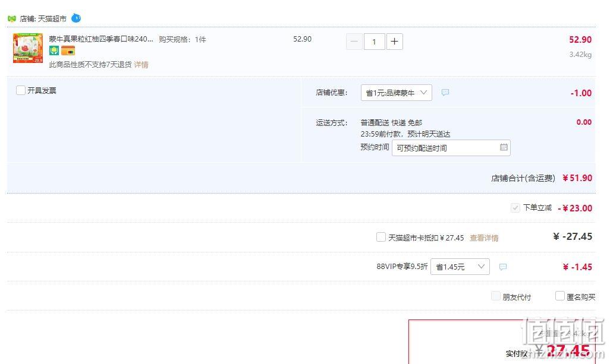The height and width of the screenshot is (364, 610).
Task: Click the ¥-1.45 88VIP discount amount
Action: tap(577, 267)
